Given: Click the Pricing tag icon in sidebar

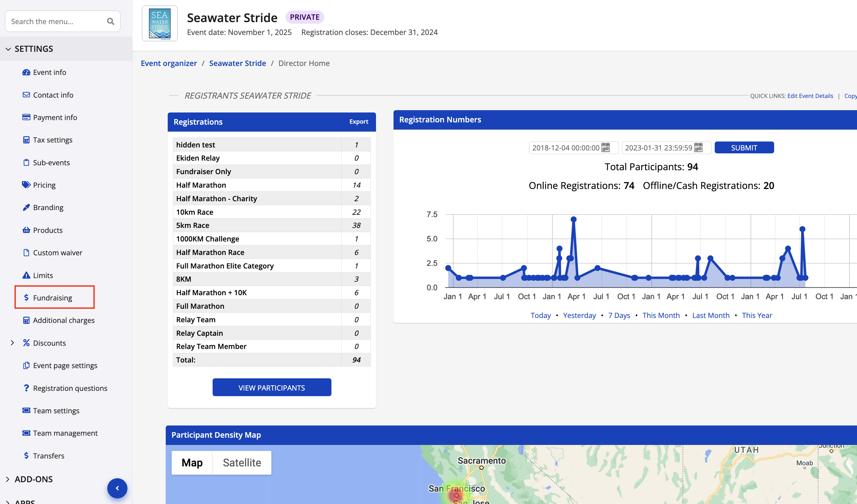Looking at the screenshot, I should (x=26, y=185).
